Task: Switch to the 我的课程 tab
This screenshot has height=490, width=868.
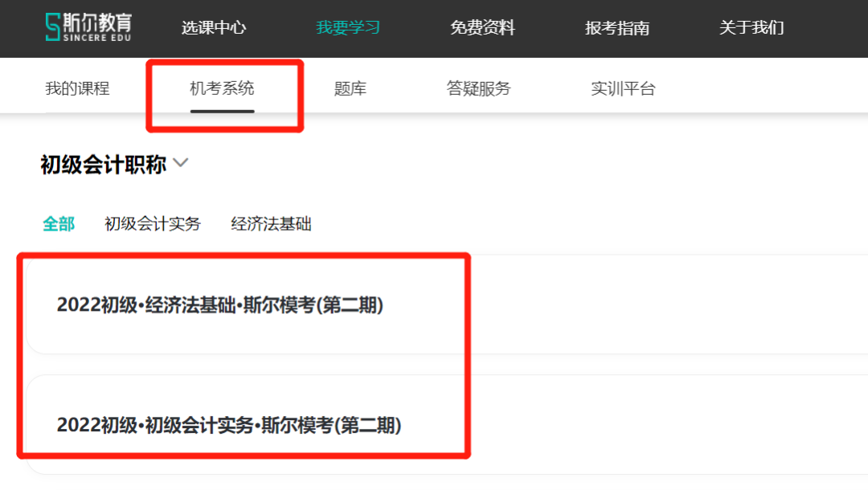Action: (77, 88)
